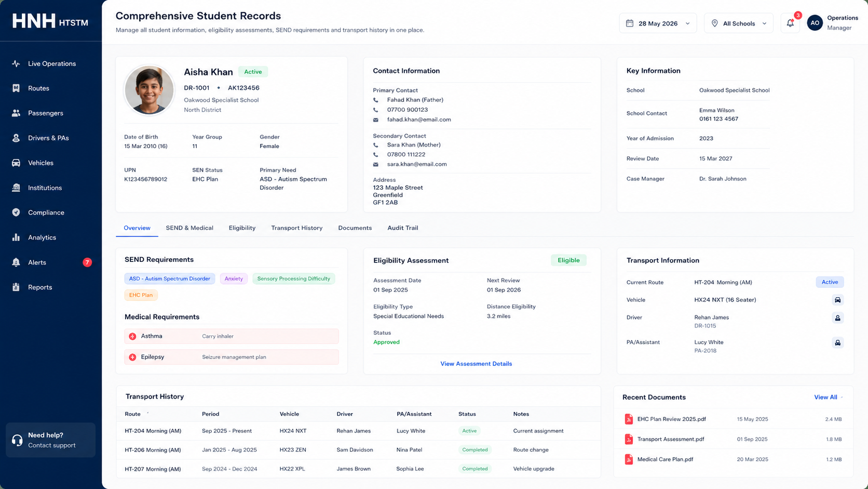Click the Routes sidebar icon
Viewport: 868px width, 489px height.
16,88
